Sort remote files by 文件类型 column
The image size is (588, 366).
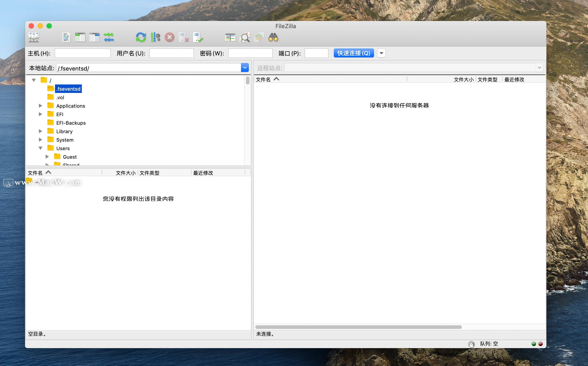coord(489,79)
